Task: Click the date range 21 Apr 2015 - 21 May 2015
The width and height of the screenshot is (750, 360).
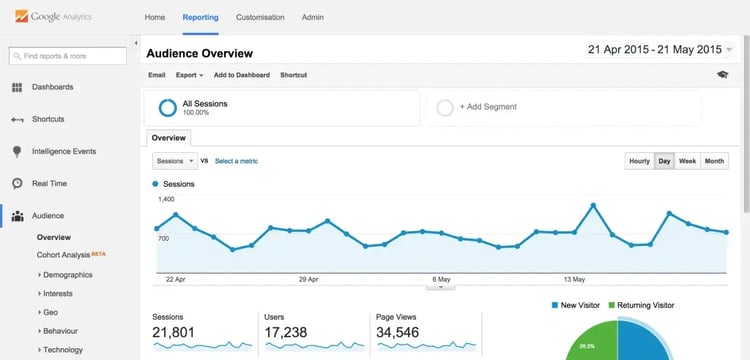Action: [x=655, y=50]
